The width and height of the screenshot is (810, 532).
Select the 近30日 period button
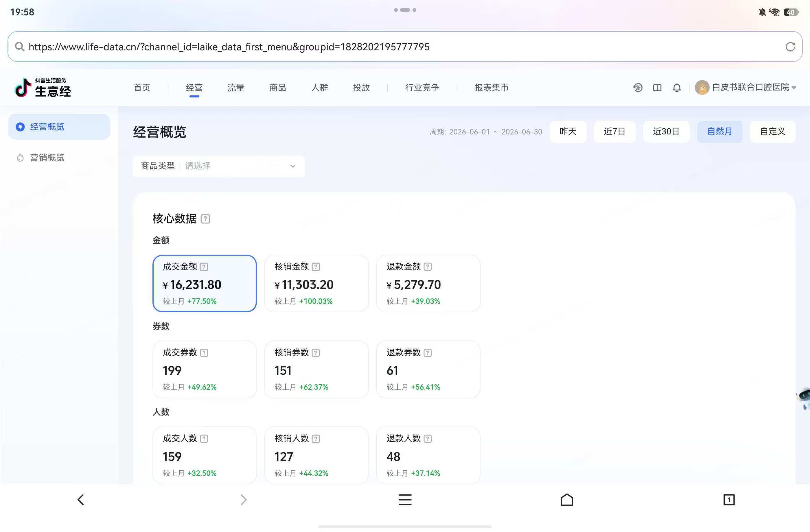[x=666, y=132]
